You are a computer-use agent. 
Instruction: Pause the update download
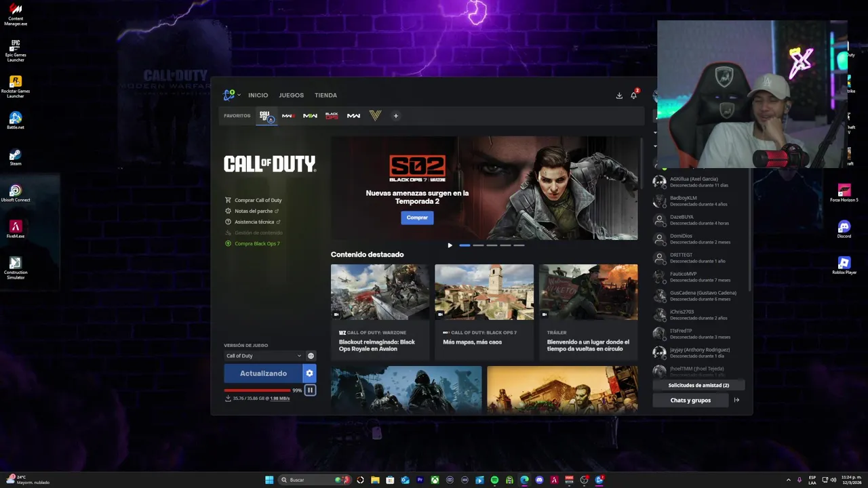(x=310, y=390)
